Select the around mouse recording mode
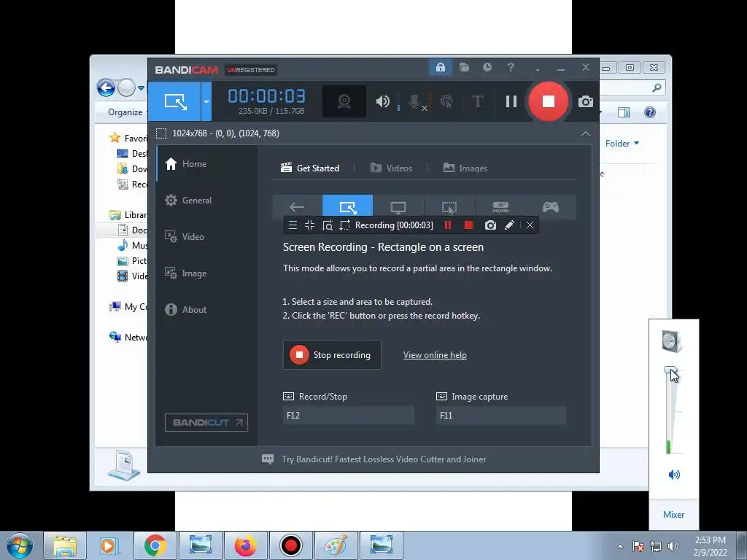The height and width of the screenshot is (560, 747). tap(449, 206)
